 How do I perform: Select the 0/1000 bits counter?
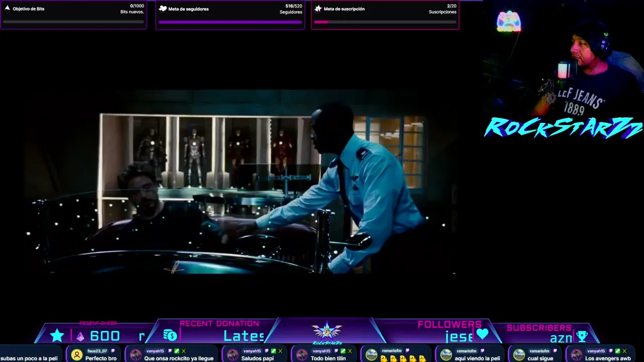pyautogui.click(x=137, y=6)
